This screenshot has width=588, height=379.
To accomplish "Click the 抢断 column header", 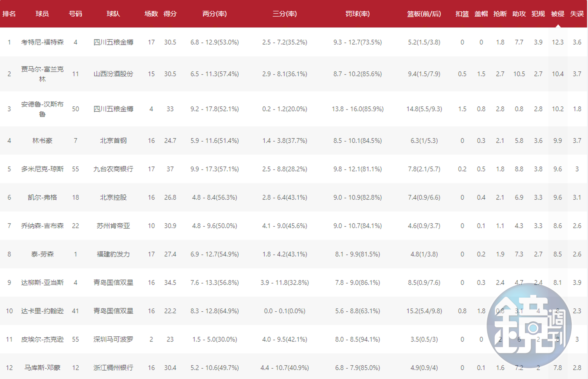I will point(500,14).
